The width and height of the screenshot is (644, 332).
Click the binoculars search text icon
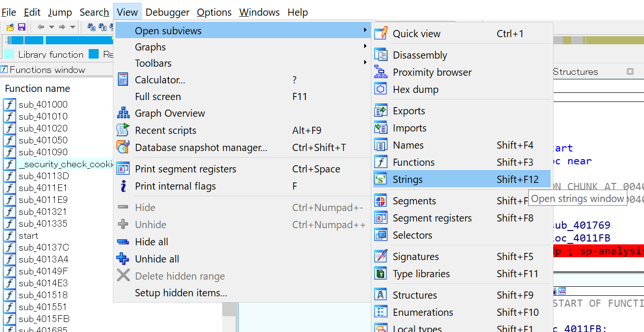pos(102,27)
